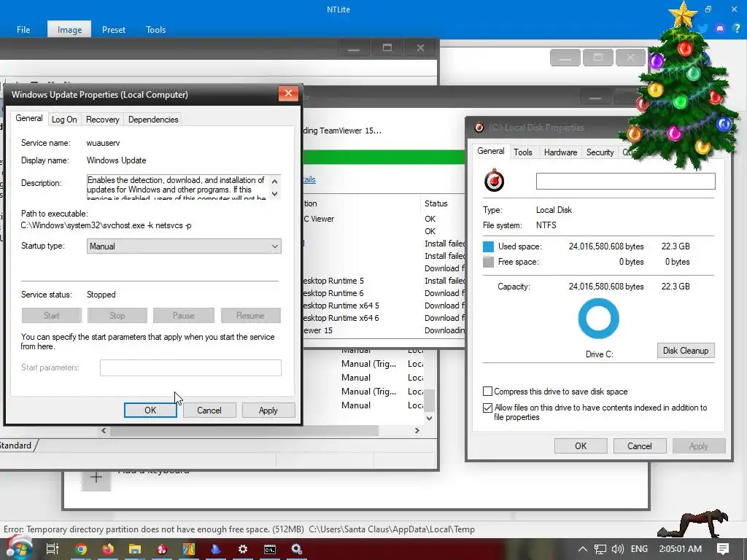
Task: Toggle Allow files contents indexed checkbox
Action: 487,408
